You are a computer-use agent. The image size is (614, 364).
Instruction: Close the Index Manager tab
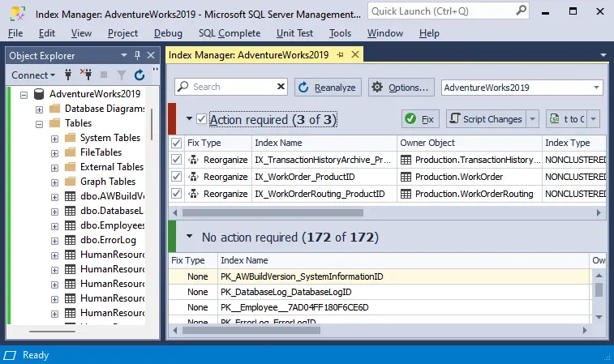point(355,54)
